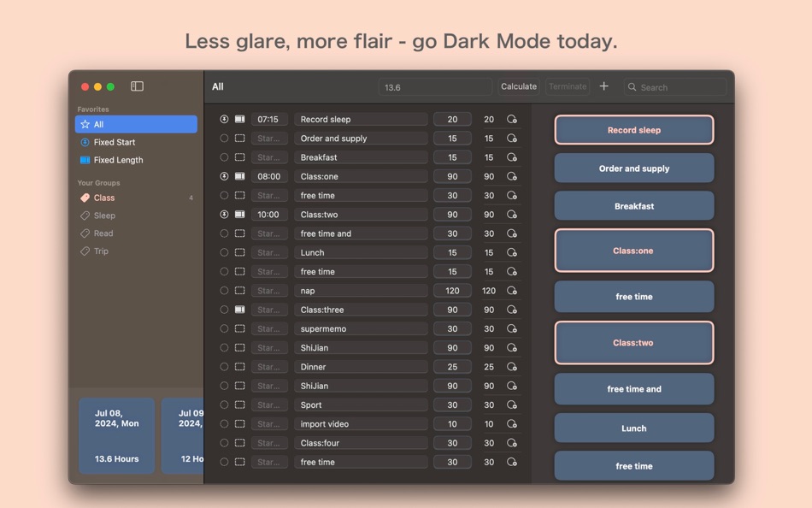Click the star icon next to All favorite
The image size is (812, 508).
[86, 124]
